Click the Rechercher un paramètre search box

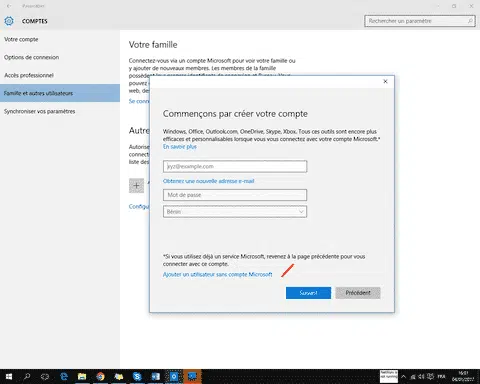pos(420,21)
